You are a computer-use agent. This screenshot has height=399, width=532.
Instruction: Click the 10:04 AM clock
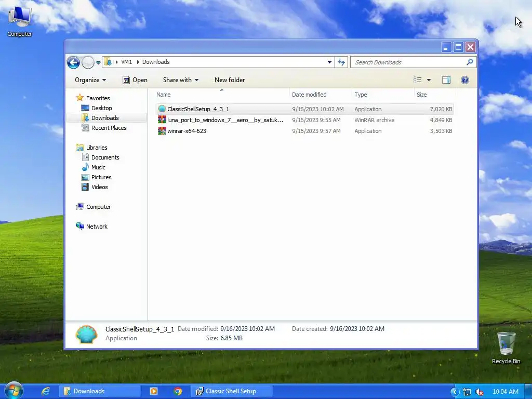coord(505,392)
